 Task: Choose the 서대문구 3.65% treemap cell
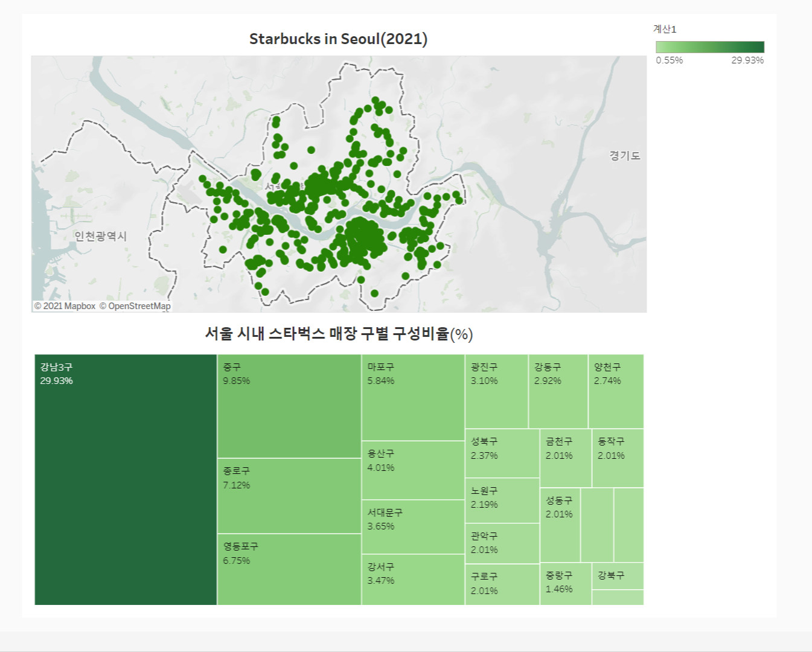click(413, 527)
